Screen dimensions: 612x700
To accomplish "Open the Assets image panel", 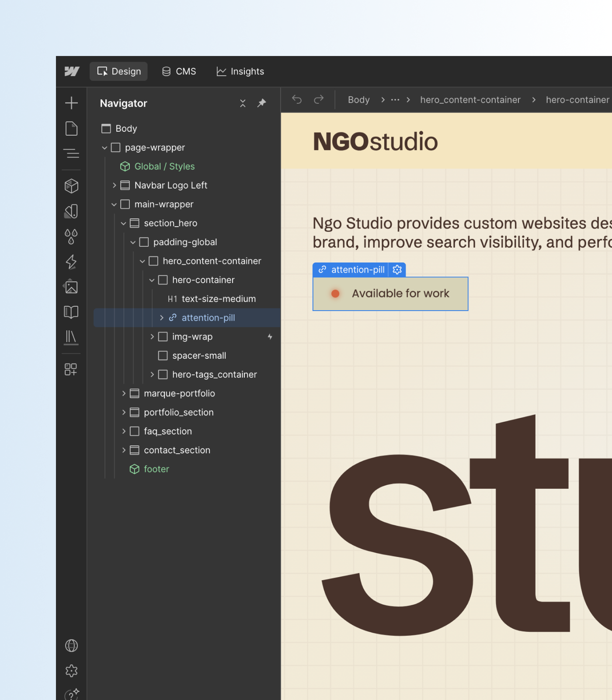I will (71, 287).
